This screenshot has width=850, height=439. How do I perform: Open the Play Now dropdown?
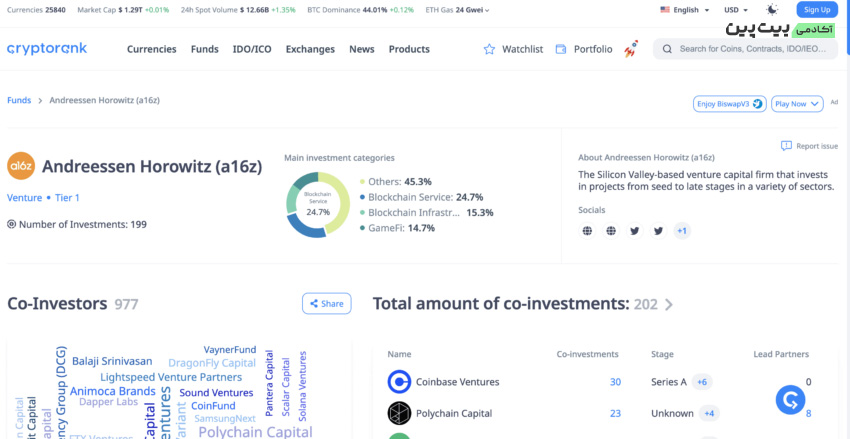point(797,104)
